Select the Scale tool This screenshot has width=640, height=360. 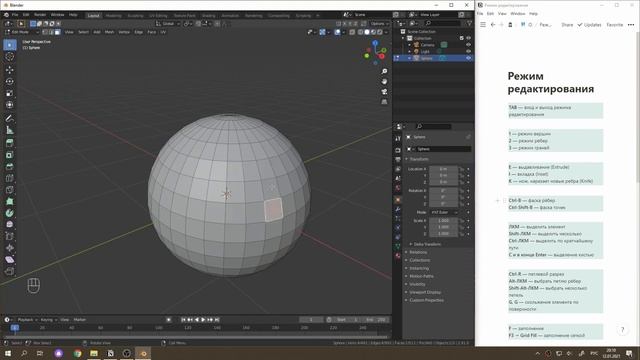pos(10,93)
